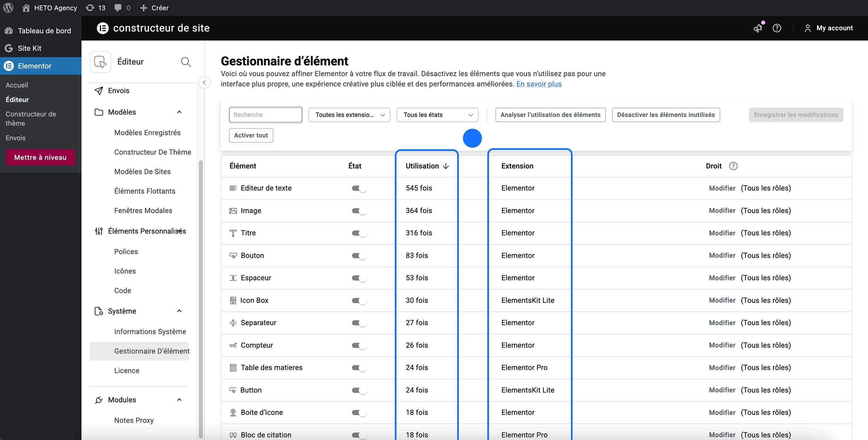Click the comments bubble in the admin bar

point(118,8)
